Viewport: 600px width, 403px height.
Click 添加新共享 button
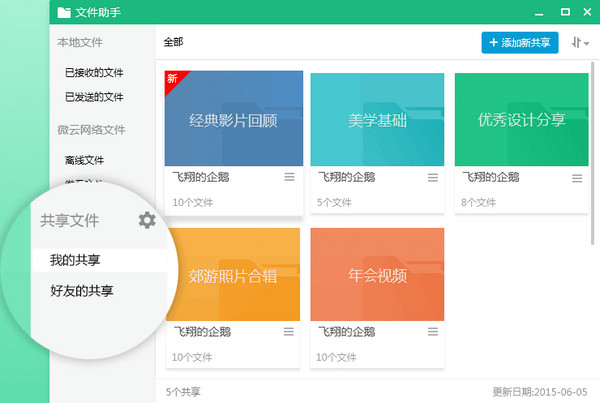(x=519, y=43)
